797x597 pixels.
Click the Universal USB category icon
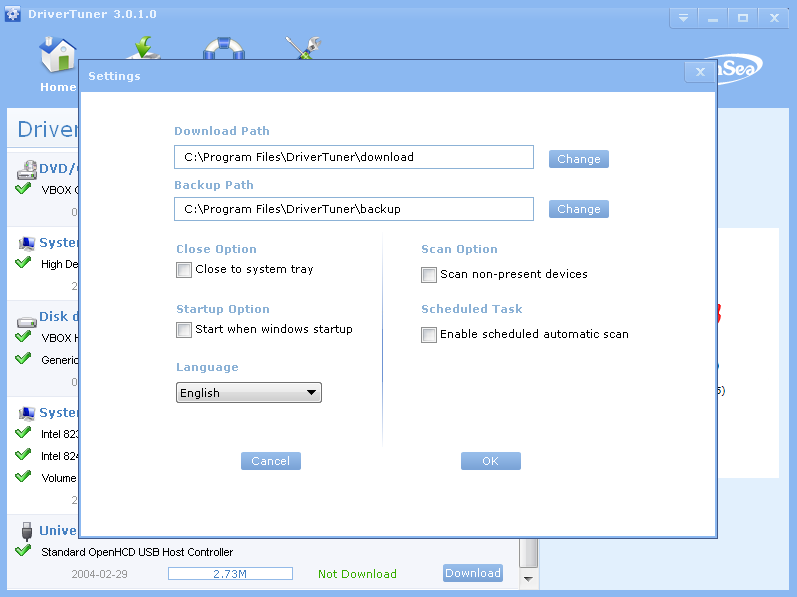coord(27,531)
